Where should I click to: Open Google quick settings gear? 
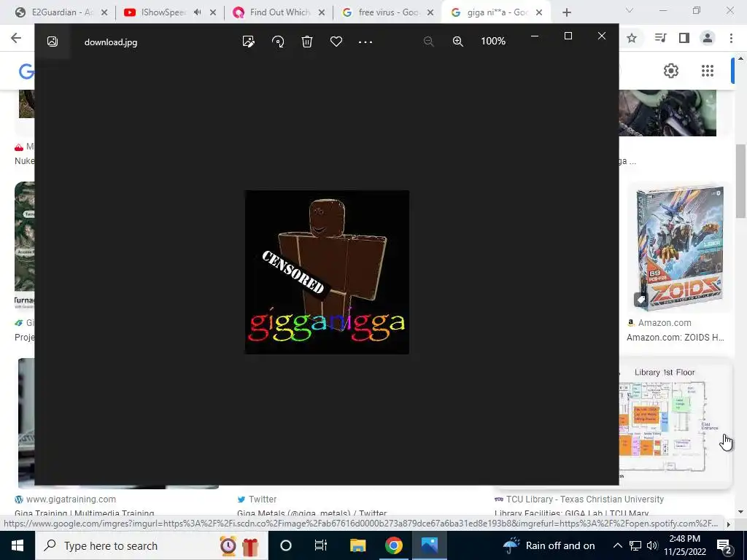[x=671, y=71]
